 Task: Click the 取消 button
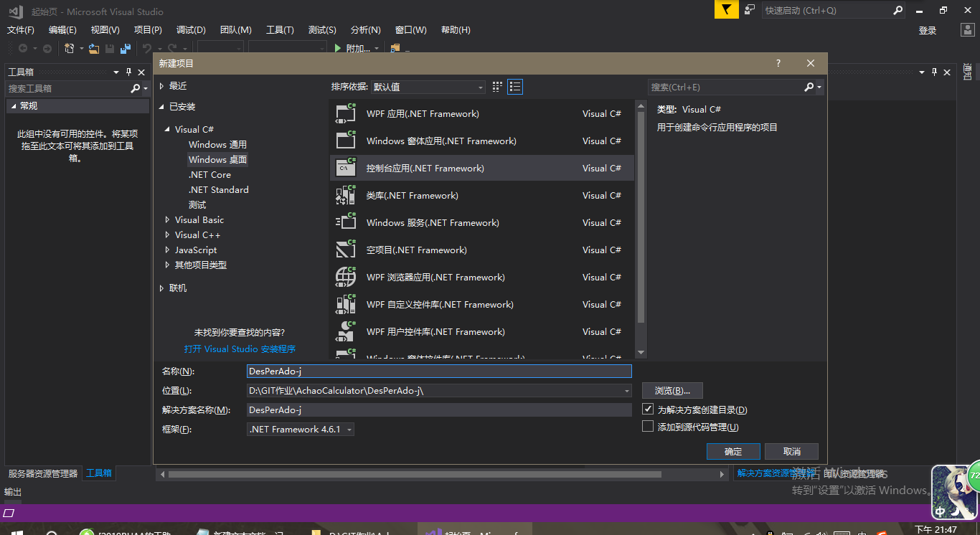(x=792, y=451)
